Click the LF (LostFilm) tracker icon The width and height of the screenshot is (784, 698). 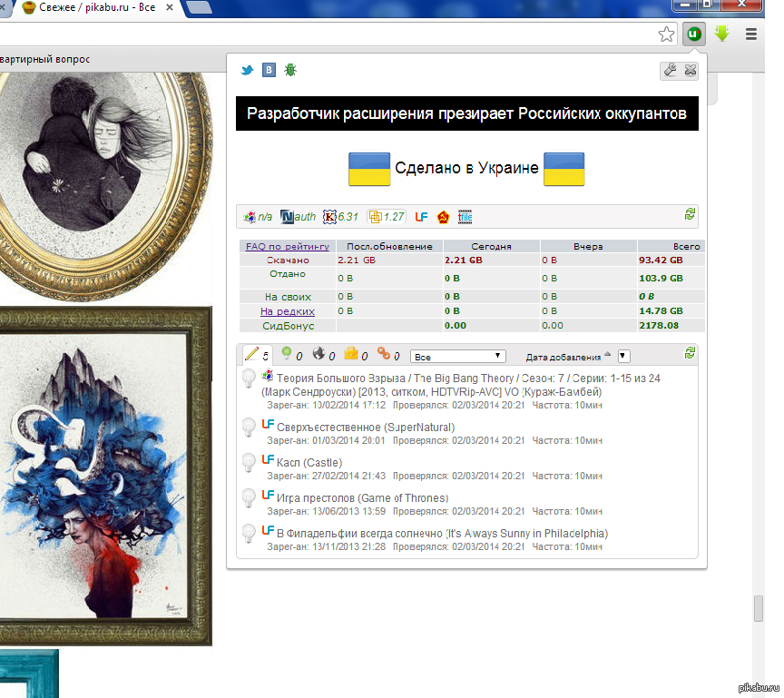tap(421, 216)
